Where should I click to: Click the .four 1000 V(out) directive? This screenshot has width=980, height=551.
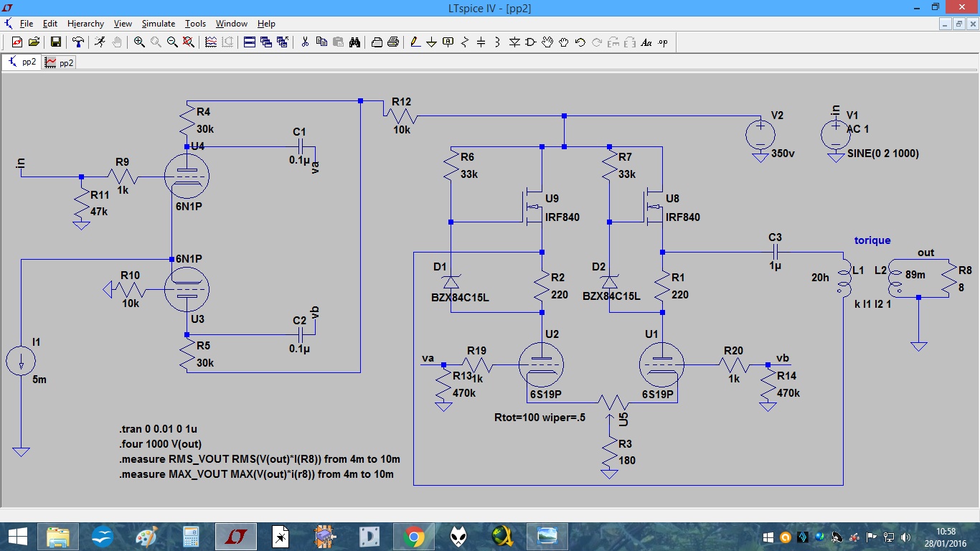point(161,444)
